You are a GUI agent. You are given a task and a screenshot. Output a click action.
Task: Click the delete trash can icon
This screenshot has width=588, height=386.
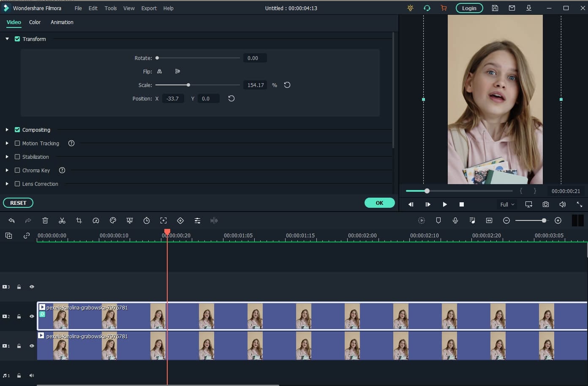45,220
